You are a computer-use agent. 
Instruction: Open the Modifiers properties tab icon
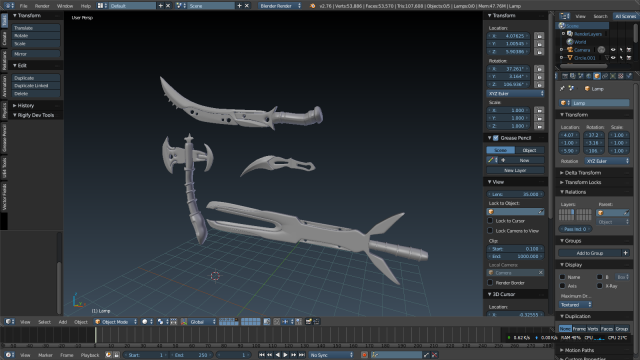pyautogui.click(x=613, y=76)
